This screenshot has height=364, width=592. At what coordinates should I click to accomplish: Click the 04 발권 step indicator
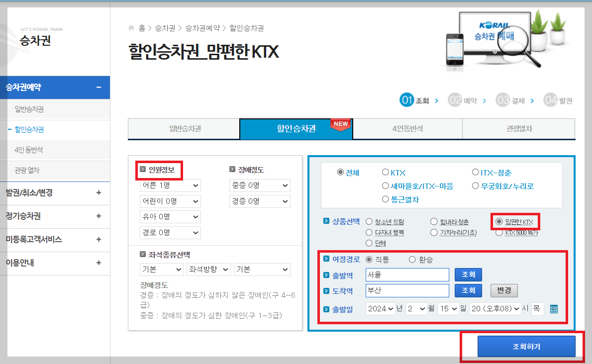pyautogui.click(x=558, y=100)
